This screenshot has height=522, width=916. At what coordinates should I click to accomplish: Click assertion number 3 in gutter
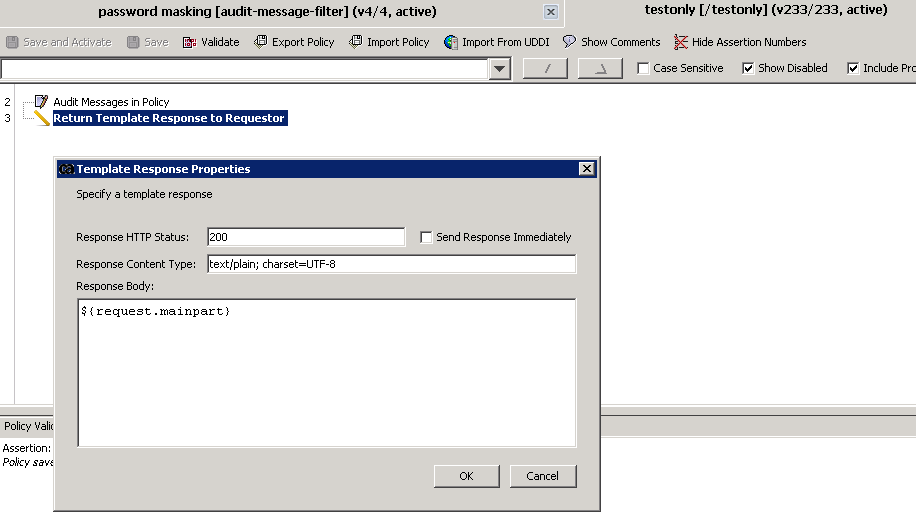(x=8, y=118)
